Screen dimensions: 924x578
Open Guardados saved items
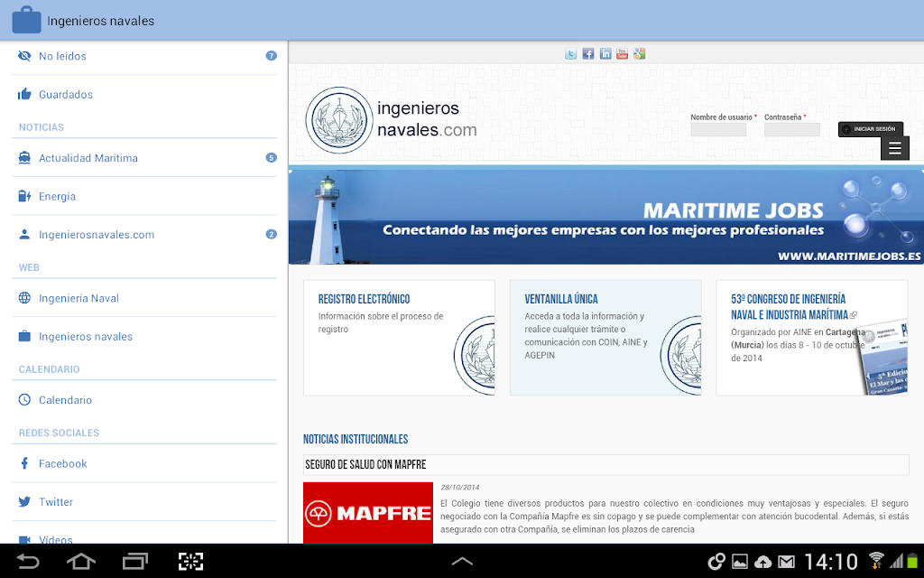(x=144, y=94)
